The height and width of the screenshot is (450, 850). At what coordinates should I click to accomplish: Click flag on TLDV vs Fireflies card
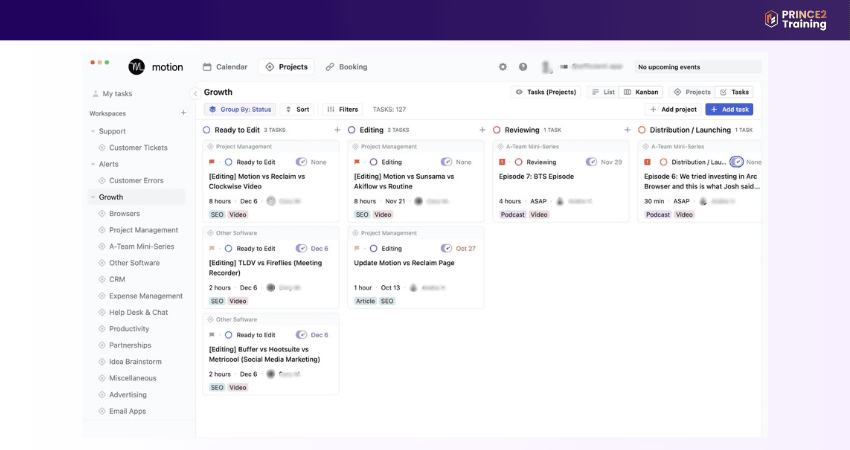(x=212, y=248)
